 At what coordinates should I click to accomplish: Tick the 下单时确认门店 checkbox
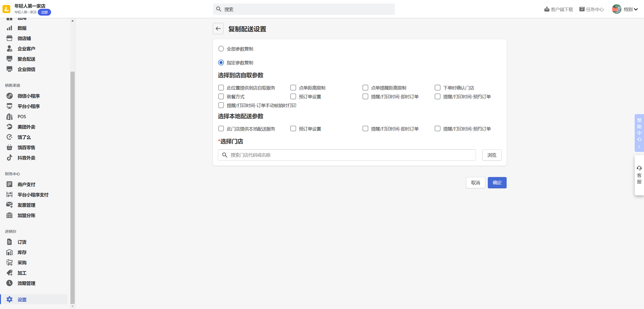tap(437, 88)
